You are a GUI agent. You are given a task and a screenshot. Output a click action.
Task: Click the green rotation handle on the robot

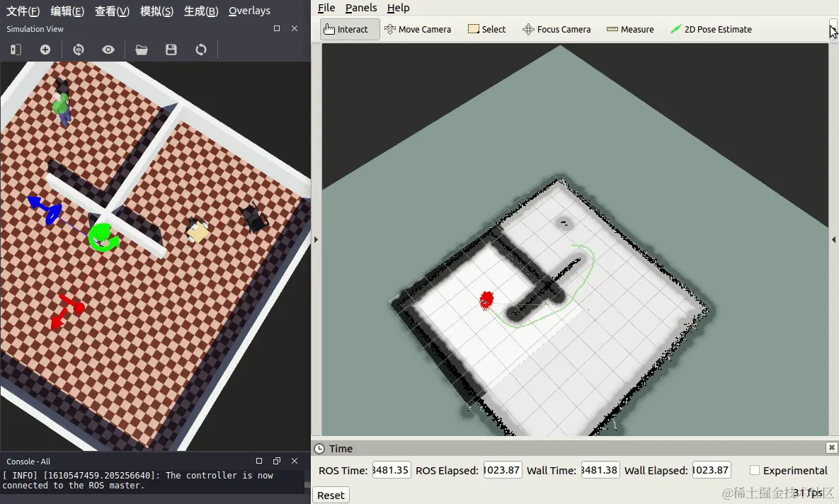[x=104, y=239]
